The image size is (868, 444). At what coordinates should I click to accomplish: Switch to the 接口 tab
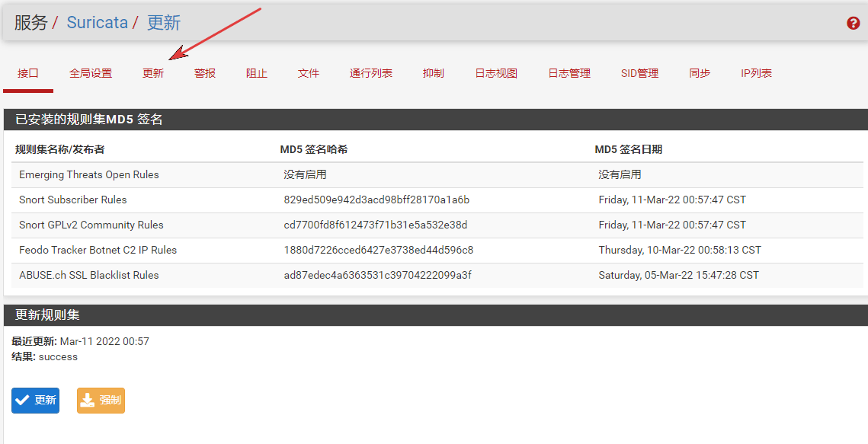point(28,73)
